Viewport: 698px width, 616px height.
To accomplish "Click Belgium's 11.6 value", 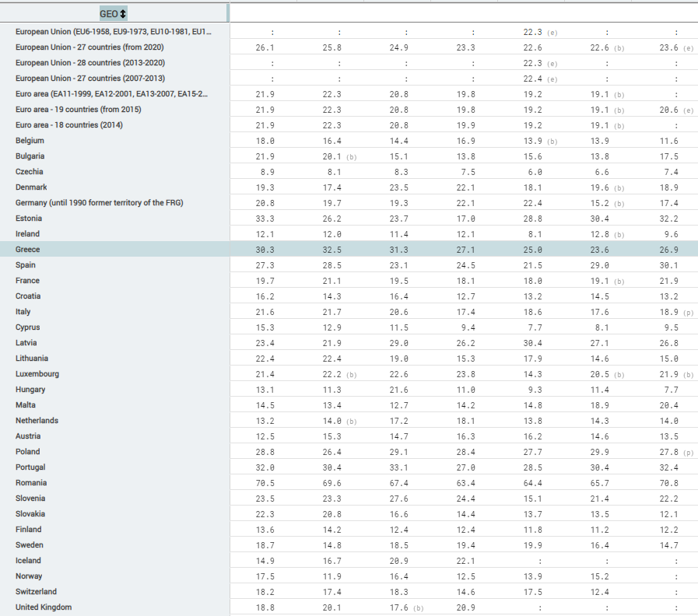I will pyautogui.click(x=669, y=141).
